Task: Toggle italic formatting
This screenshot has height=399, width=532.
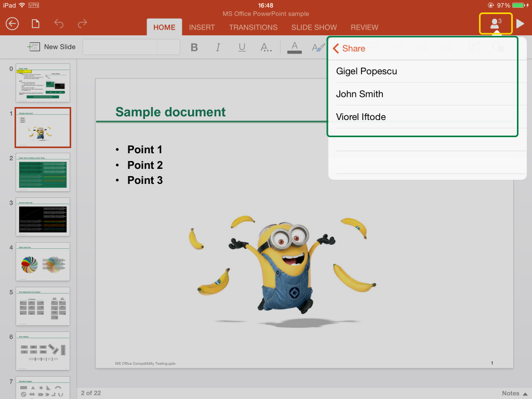Action: pos(218,47)
